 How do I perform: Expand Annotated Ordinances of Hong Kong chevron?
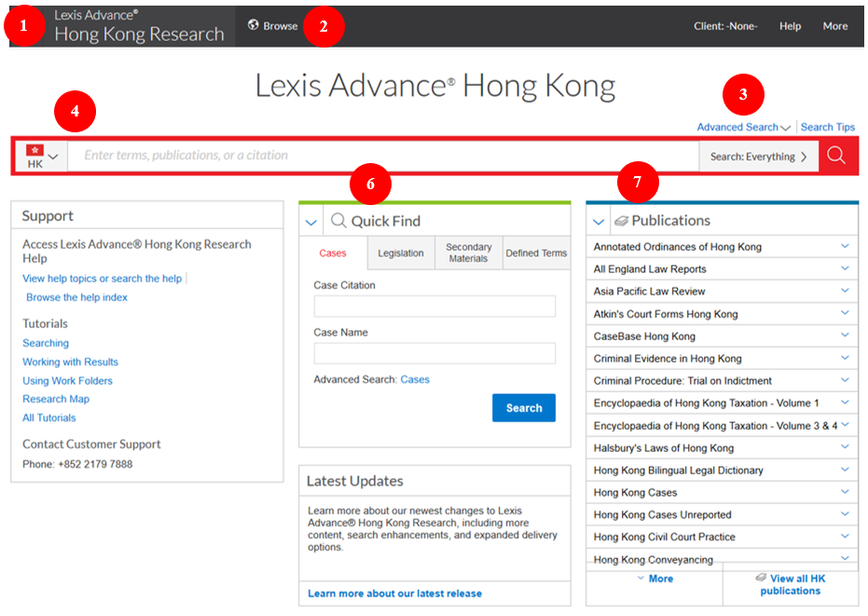coord(845,246)
